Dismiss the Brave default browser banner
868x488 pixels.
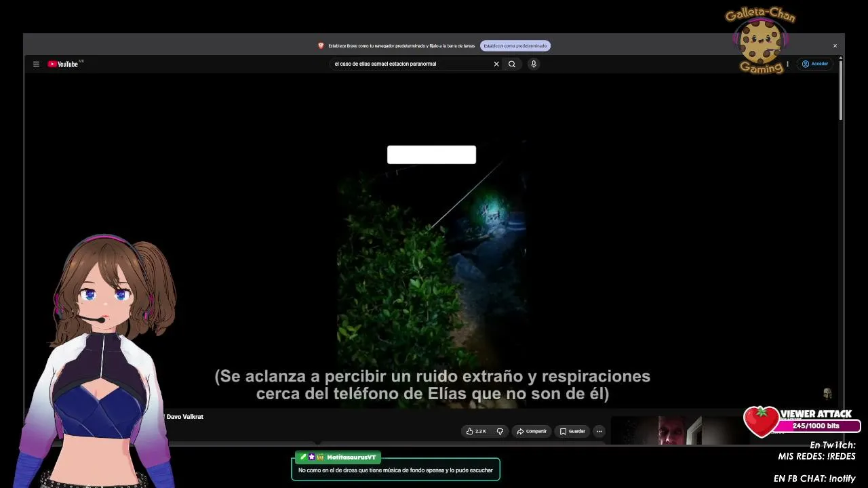tap(835, 45)
